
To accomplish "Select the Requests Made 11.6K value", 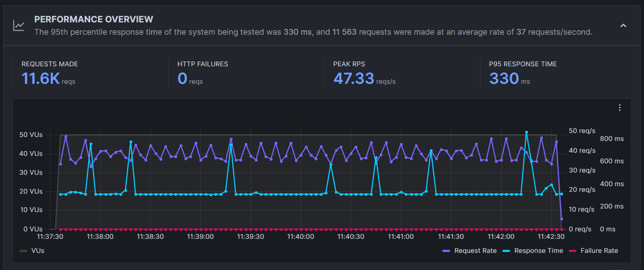I will pos(40,79).
